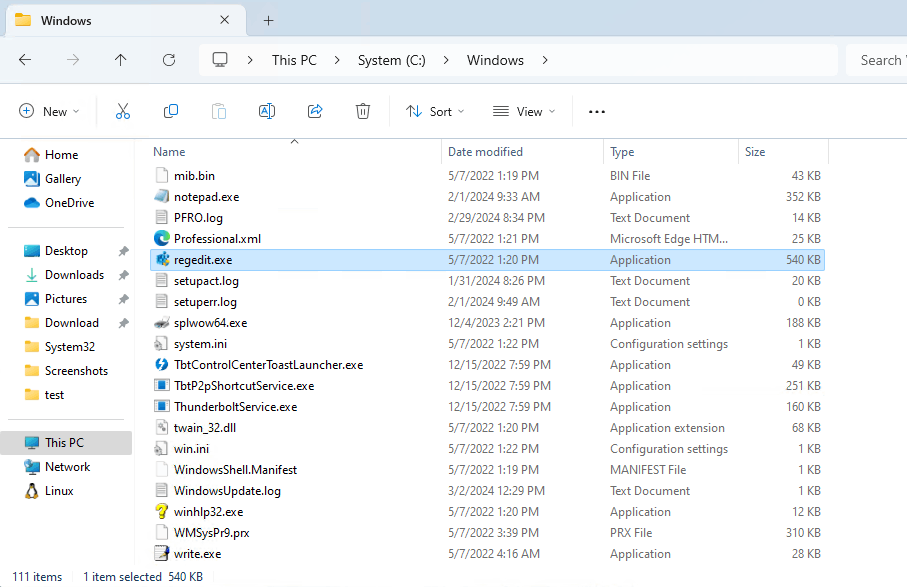Screen dimensions: 907x587
Task: Open the See more ellipsis menu
Action: point(596,111)
